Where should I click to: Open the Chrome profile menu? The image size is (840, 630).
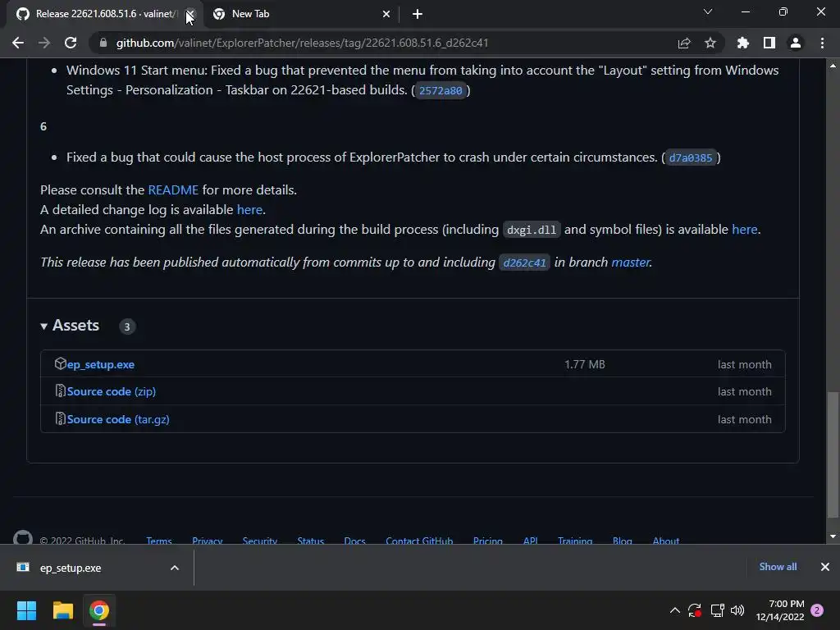click(x=796, y=43)
